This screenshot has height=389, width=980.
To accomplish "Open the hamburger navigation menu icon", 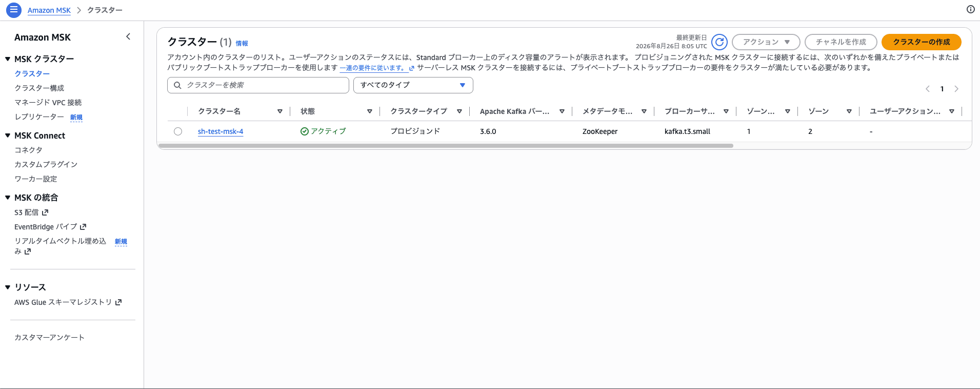I will 14,10.
